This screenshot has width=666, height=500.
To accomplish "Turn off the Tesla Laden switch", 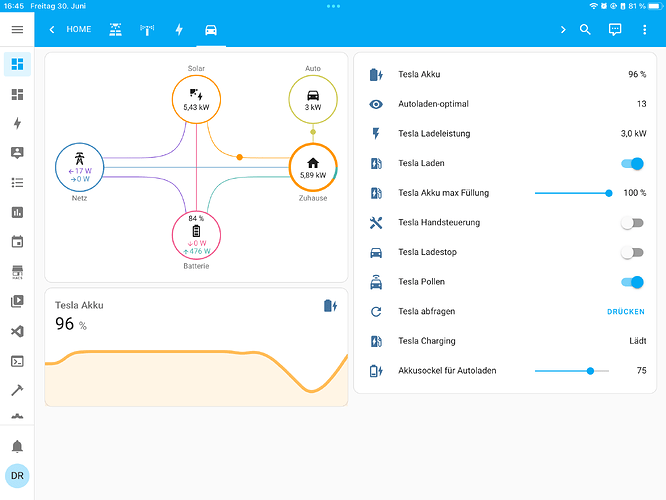I will pyautogui.click(x=632, y=164).
